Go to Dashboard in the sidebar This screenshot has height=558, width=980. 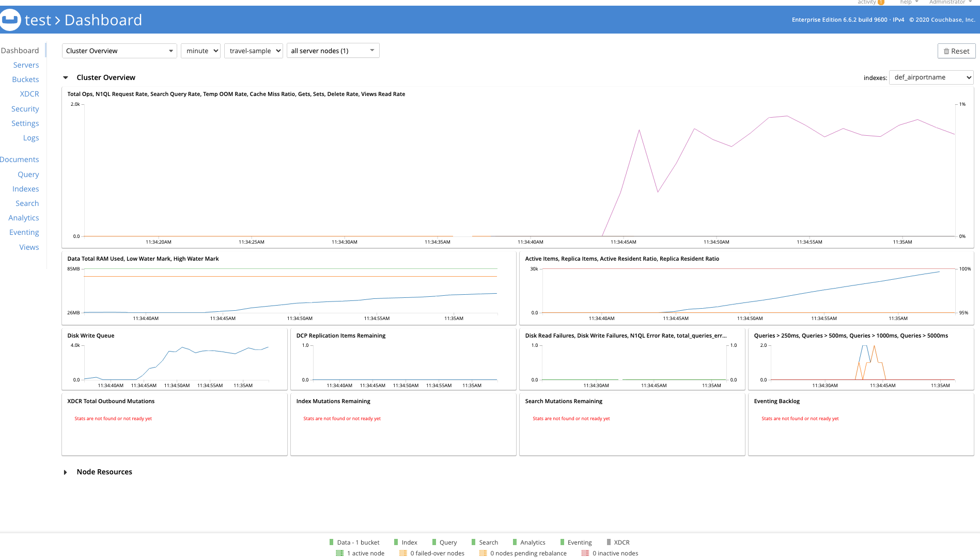[20, 51]
